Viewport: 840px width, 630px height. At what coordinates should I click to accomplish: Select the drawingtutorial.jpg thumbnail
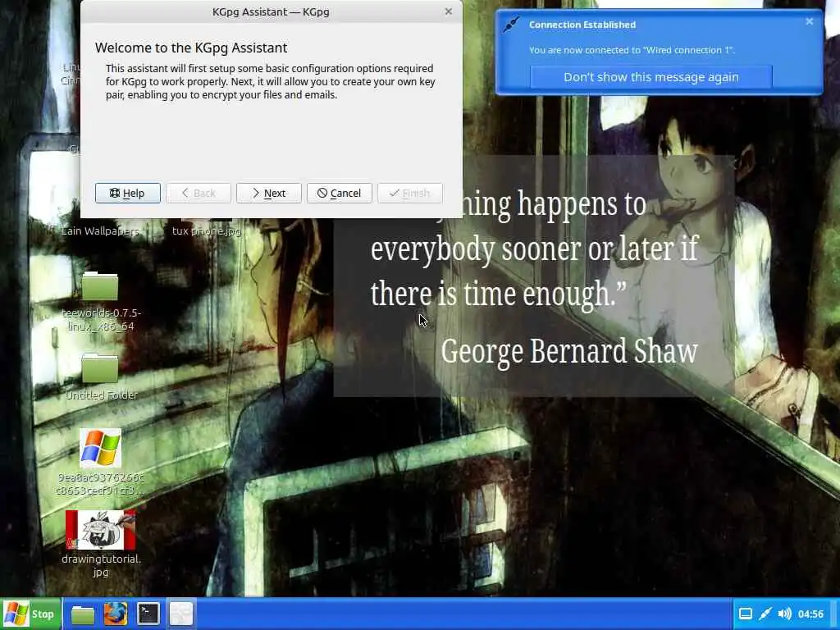(101, 530)
